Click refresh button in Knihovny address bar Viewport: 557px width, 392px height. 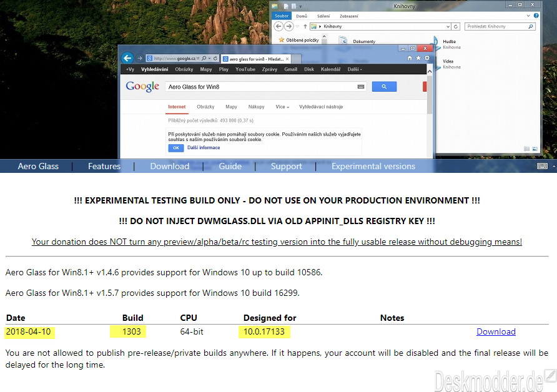click(456, 26)
